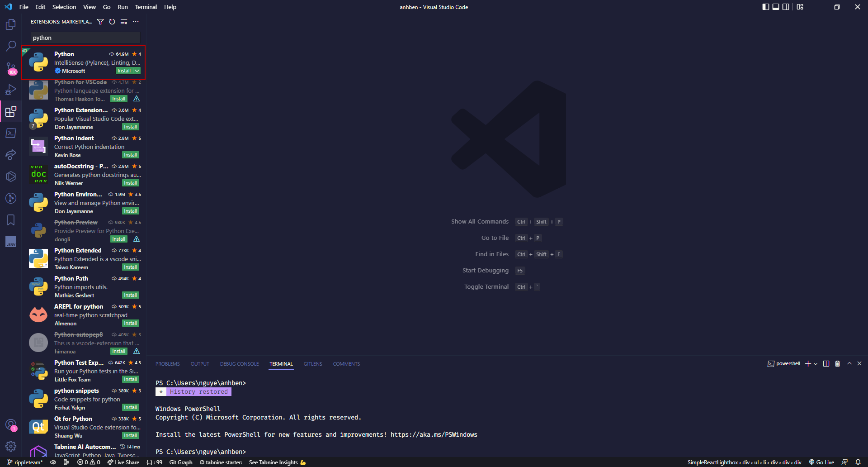Install autoDocstring extension
The image size is (868, 467).
(131, 183)
